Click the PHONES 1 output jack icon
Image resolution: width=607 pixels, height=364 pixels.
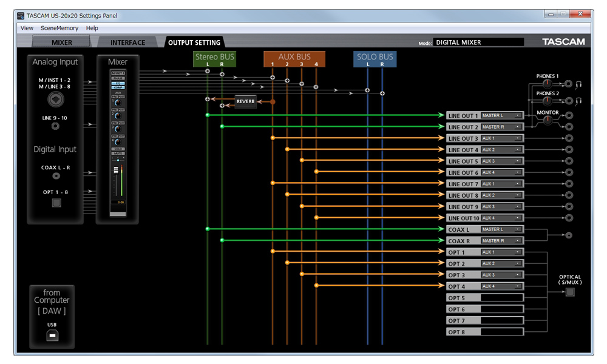pos(568,84)
